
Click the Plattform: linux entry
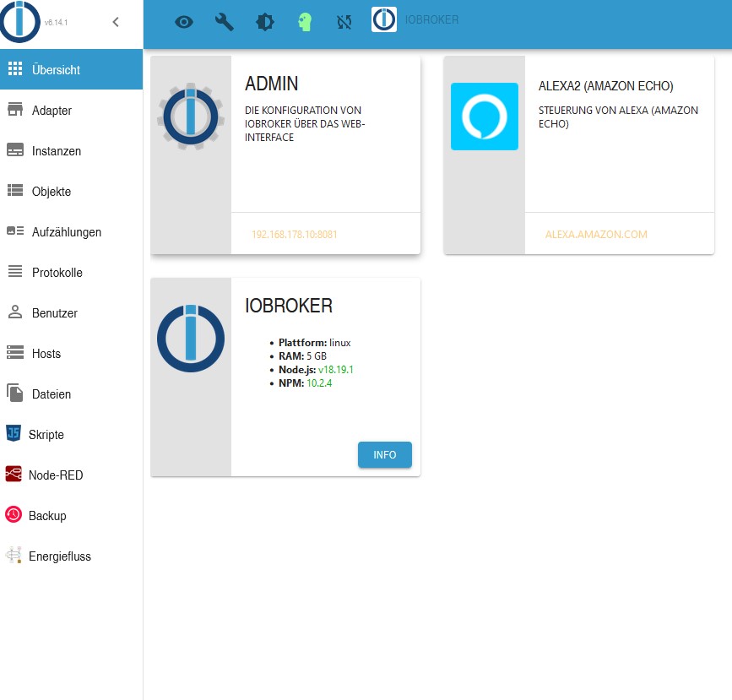315,342
